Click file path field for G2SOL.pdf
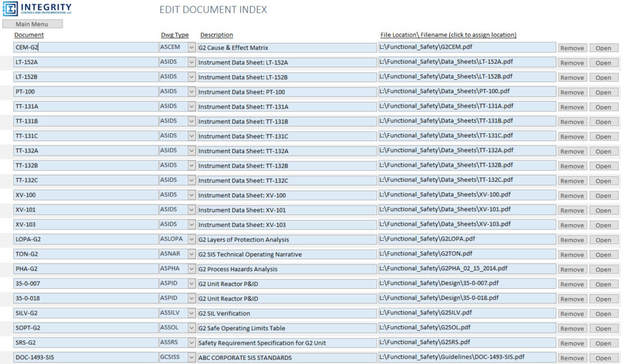The image size is (621, 364). [x=466, y=328]
